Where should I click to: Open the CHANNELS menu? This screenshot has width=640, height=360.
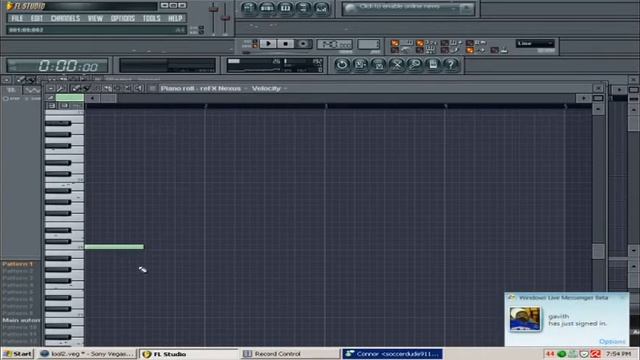coord(65,18)
